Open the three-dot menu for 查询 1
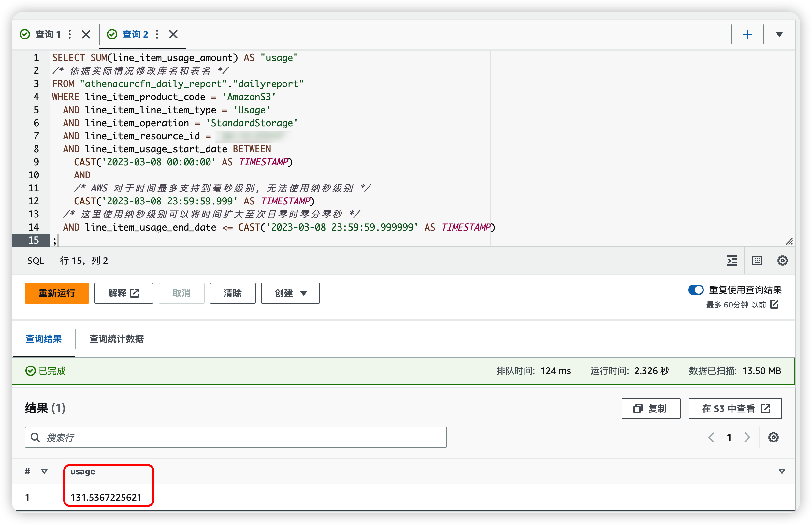The image size is (812, 525). [70, 34]
